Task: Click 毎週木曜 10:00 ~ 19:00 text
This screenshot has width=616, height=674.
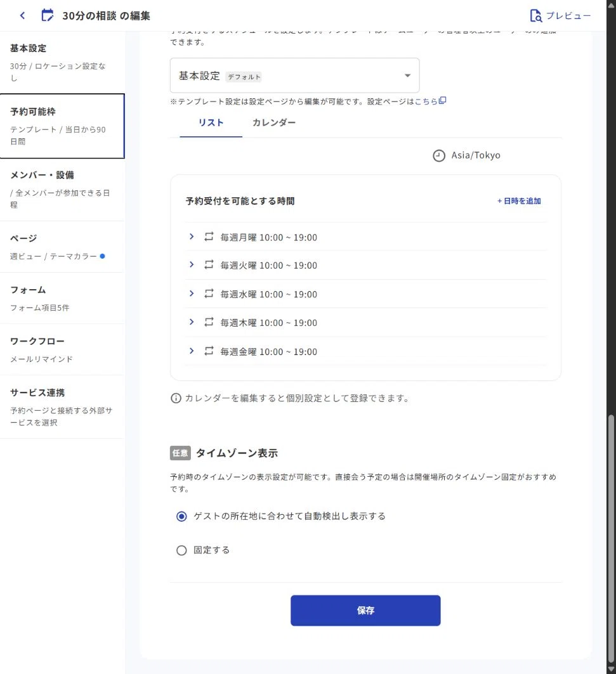Action: [x=269, y=322]
